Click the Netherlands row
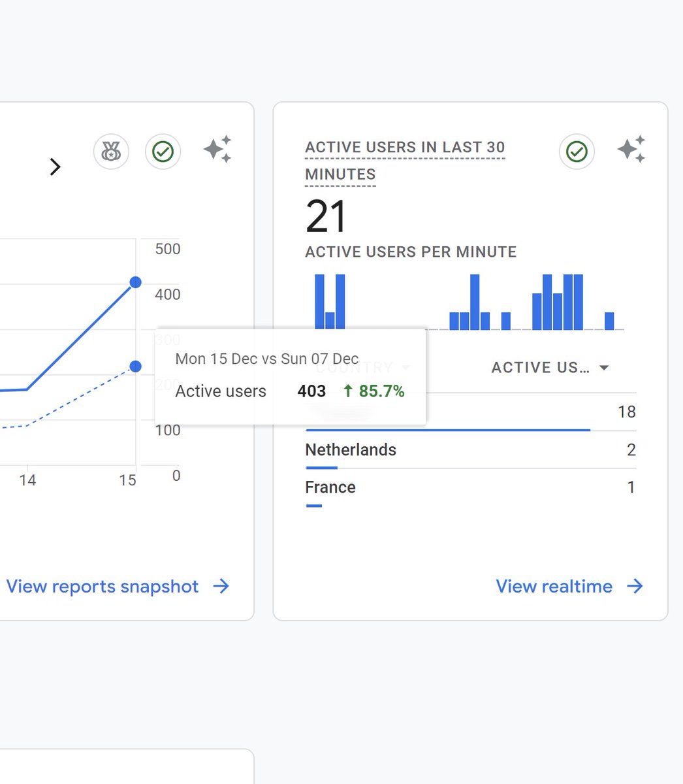Viewport: 683px width, 784px height. tap(470, 450)
